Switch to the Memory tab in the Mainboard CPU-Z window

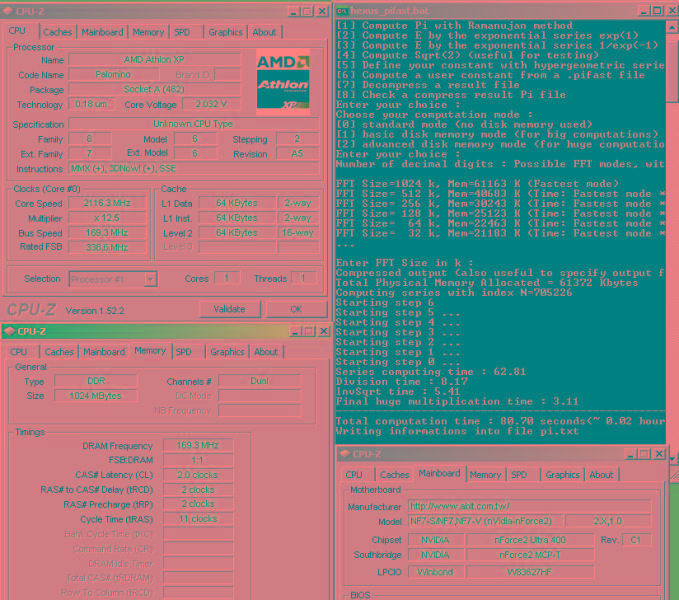485,475
